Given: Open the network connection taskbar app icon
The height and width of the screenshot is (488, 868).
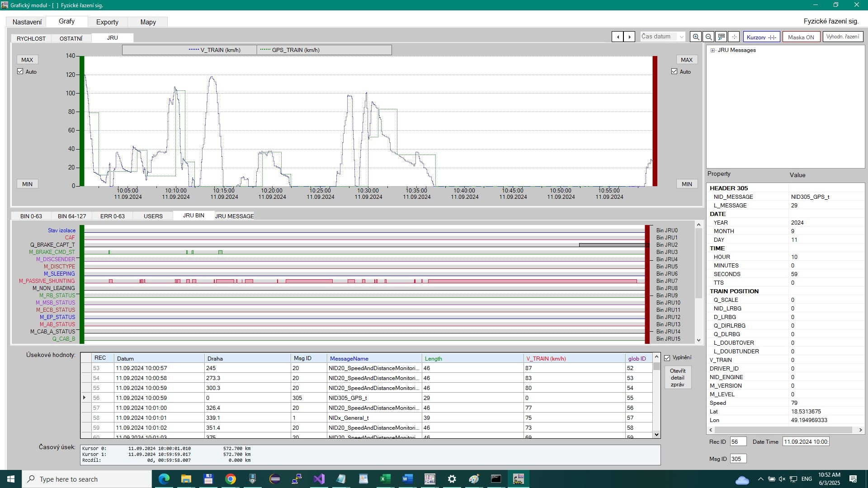Looking at the screenshot, I should coord(297,479).
